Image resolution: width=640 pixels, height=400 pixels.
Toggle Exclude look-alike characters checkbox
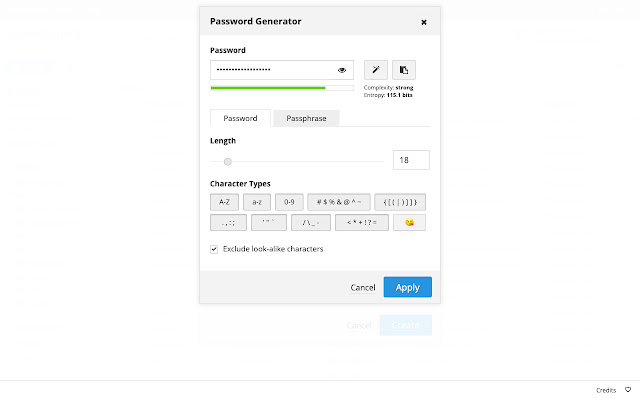(x=214, y=249)
